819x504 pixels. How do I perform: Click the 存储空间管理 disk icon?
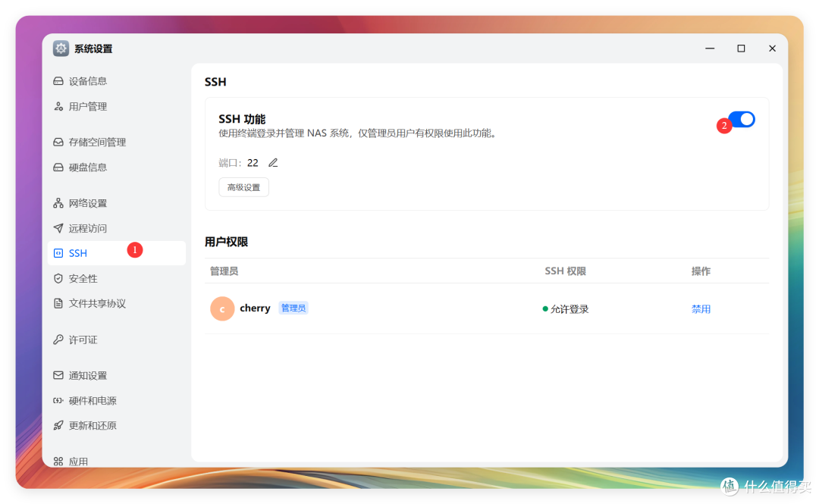click(58, 142)
